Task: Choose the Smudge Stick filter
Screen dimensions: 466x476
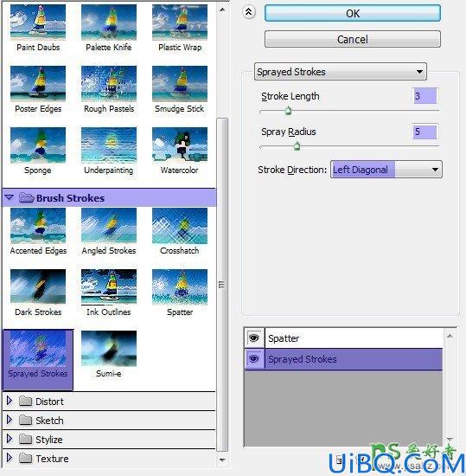Action: click(180, 84)
